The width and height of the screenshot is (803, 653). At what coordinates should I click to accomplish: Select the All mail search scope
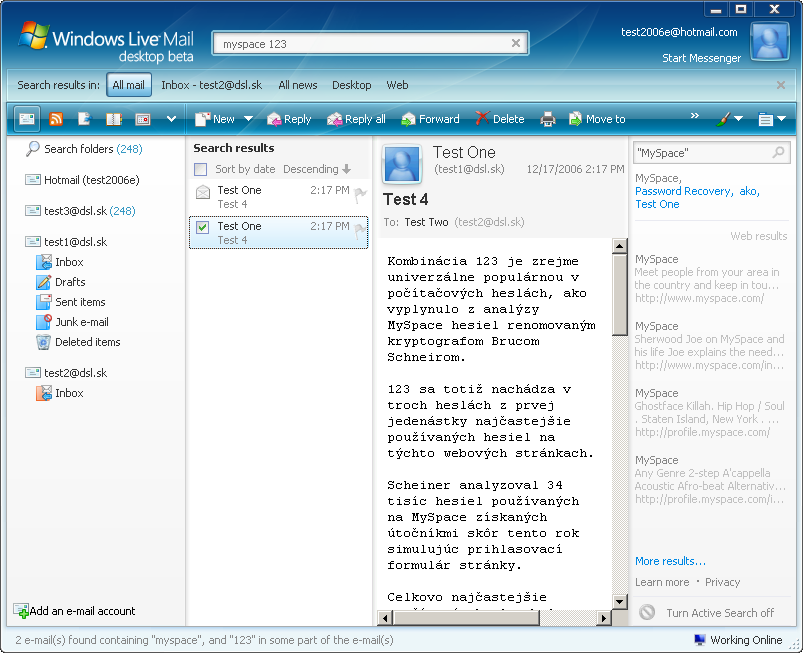[x=129, y=85]
